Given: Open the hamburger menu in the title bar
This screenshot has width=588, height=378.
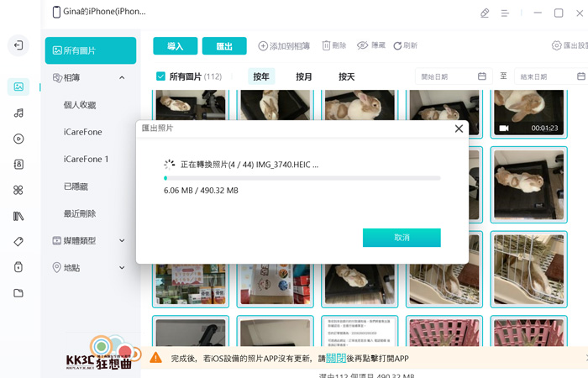Looking at the screenshot, I should pos(505,13).
